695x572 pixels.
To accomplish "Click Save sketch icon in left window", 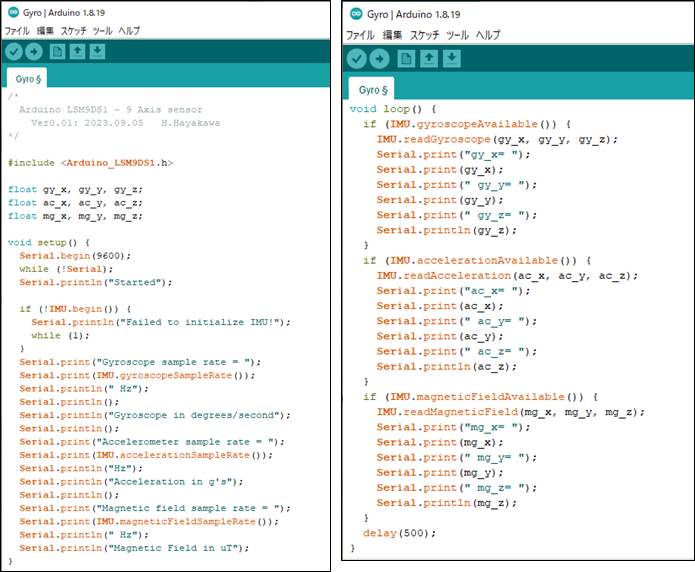I will click(x=99, y=52).
